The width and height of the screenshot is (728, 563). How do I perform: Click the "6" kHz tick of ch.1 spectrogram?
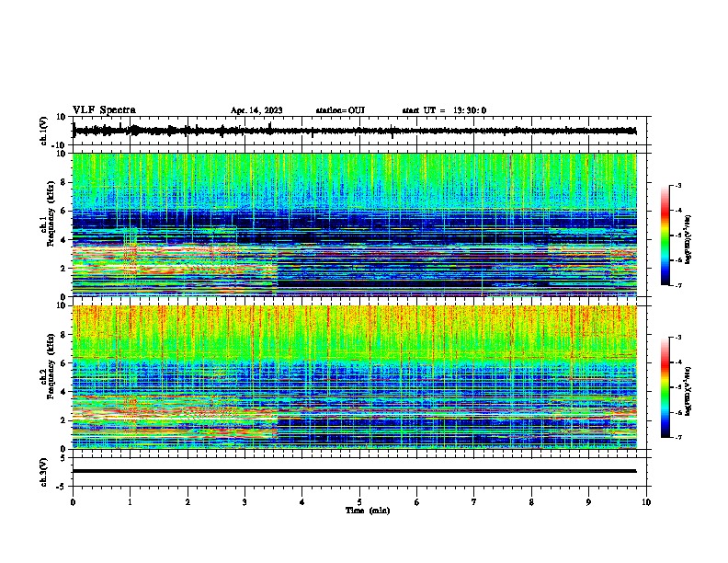(63, 211)
